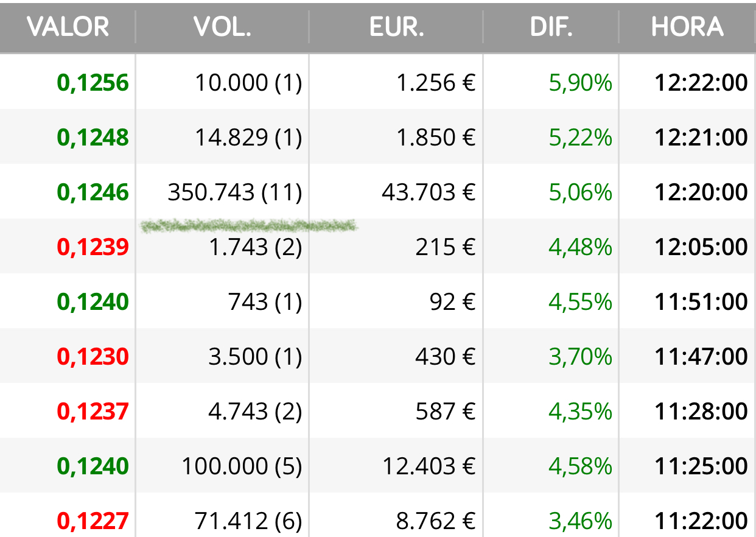The height and width of the screenshot is (537, 756).
Task: Select the VOL. column header
Action: (x=222, y=27)
